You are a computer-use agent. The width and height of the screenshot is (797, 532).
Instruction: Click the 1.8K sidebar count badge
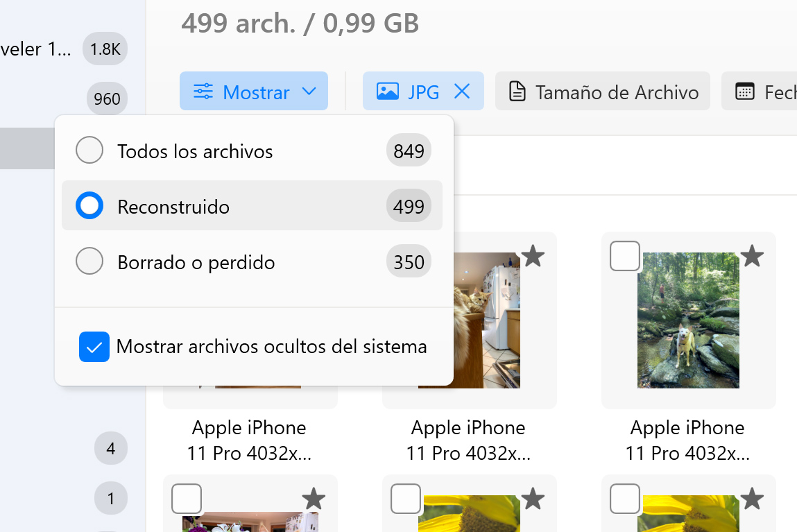click(x=105, y=49)
